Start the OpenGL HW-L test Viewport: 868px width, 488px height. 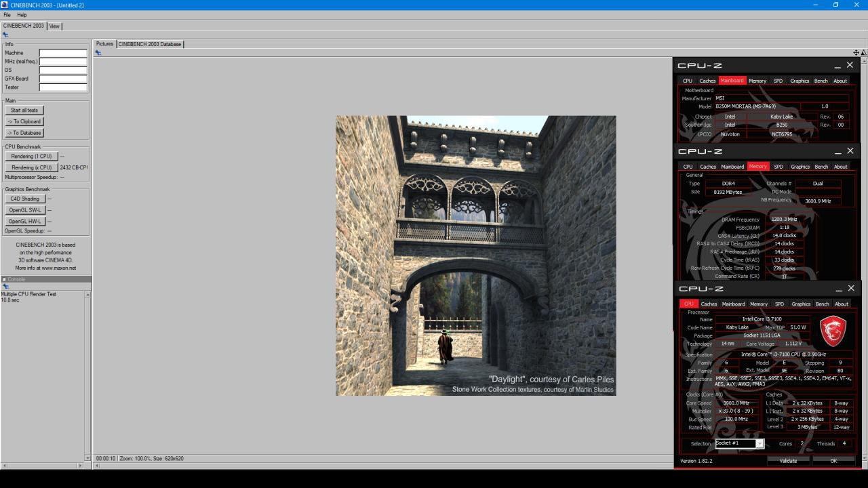coord(25,222)
